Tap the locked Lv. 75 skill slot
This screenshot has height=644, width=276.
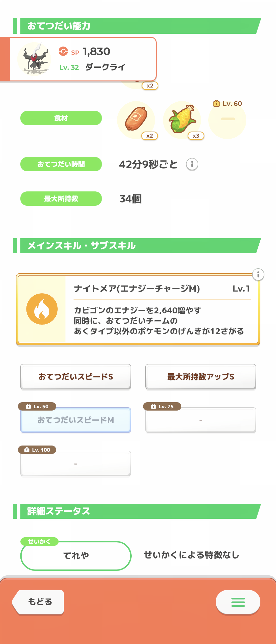point(201,420)
